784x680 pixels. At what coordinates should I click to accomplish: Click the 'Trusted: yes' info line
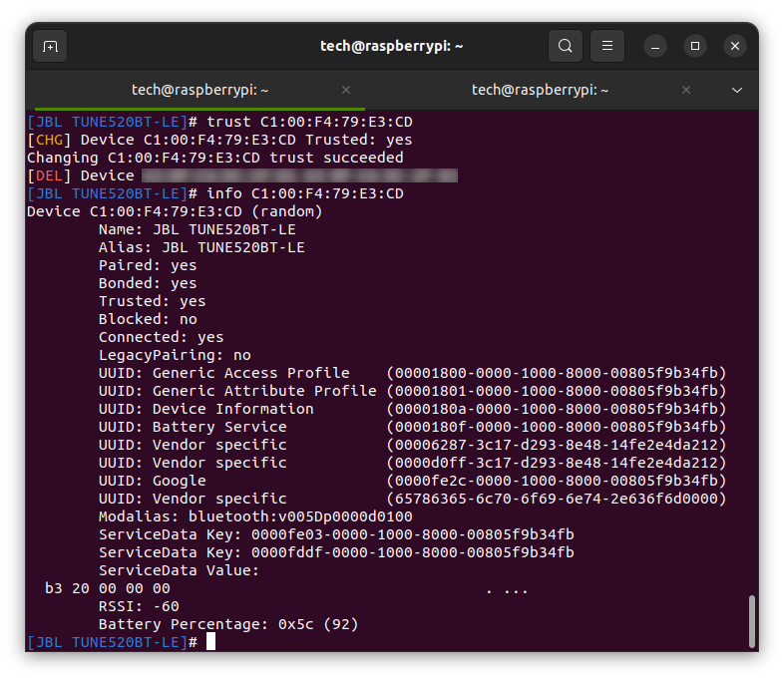click(152, 302)
